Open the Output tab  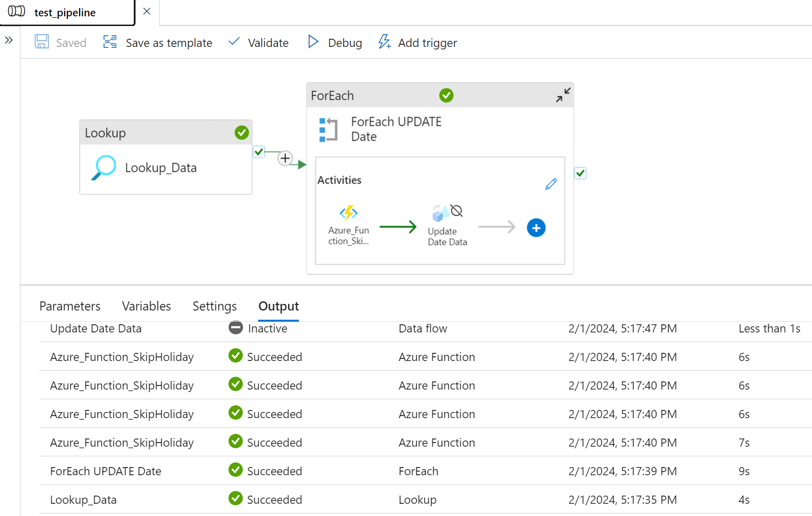[x=278, y=306]
